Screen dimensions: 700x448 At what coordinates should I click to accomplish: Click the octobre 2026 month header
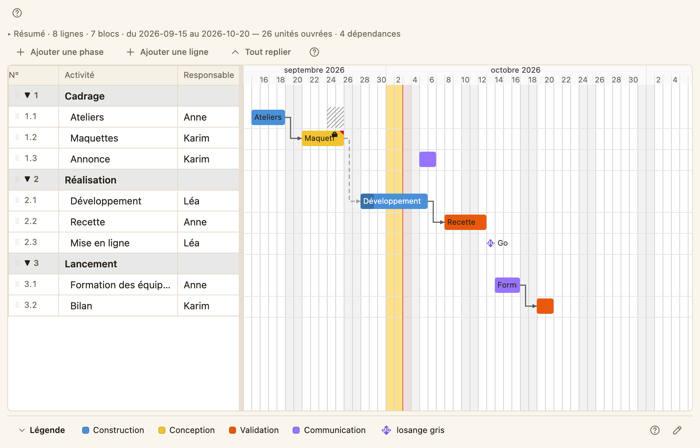click(x=516, y=70)
